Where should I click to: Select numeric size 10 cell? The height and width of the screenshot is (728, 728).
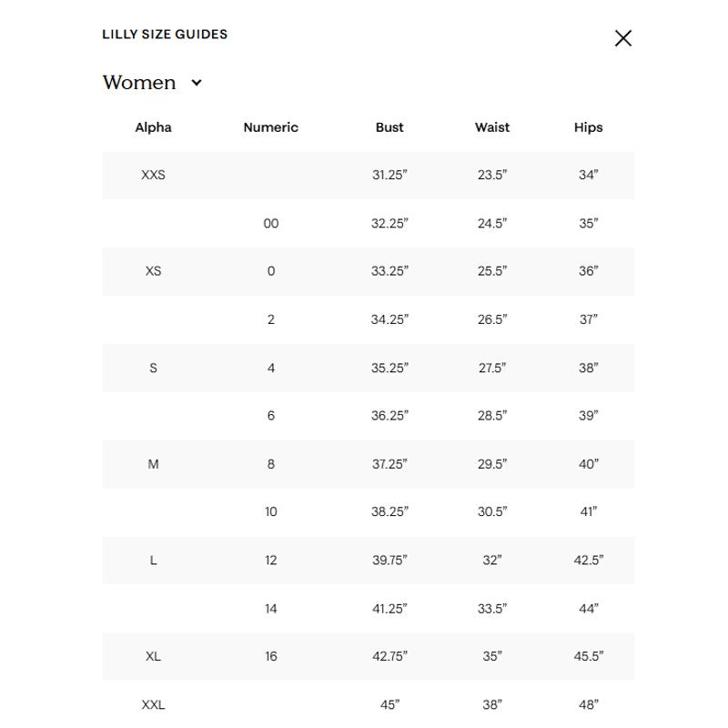tap(271, 511)
